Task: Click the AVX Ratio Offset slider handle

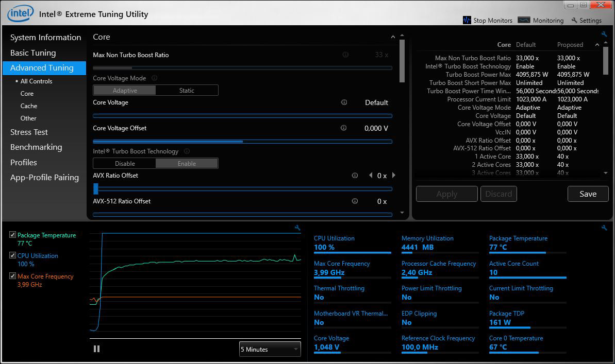Action: 96,189
